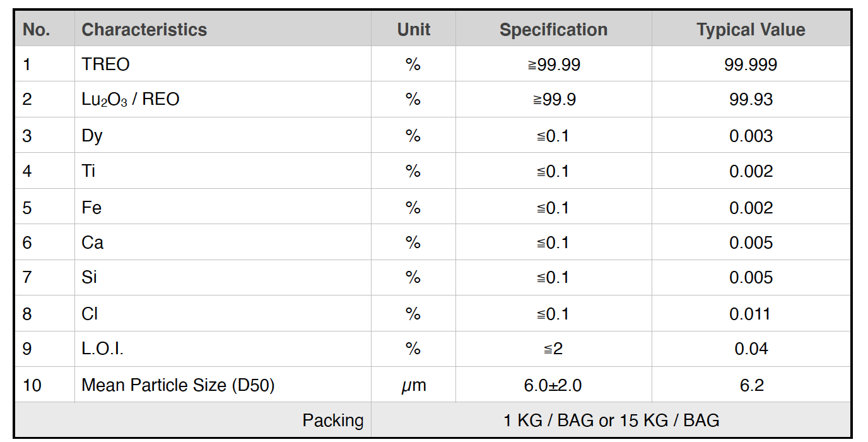
Task: Click the 0.011 value for Cl
Action: (749, 314)
